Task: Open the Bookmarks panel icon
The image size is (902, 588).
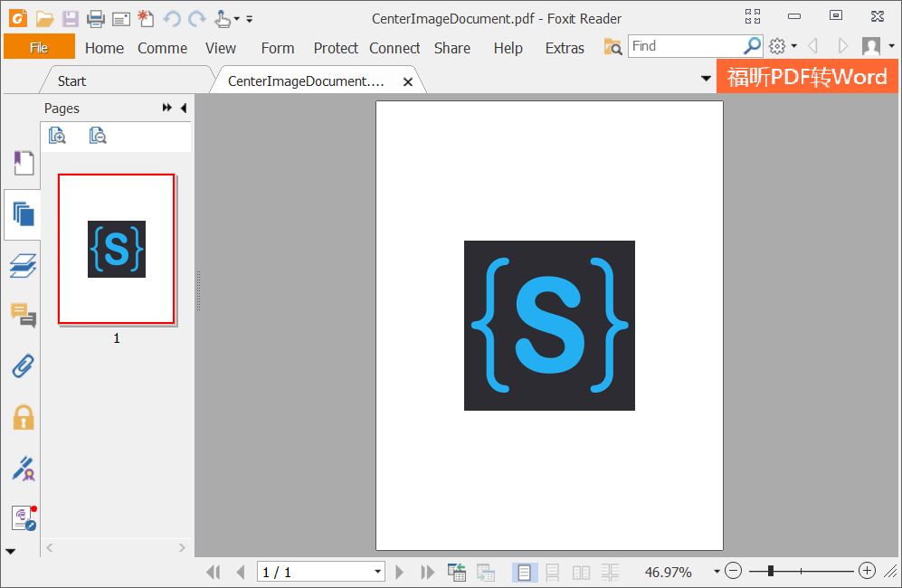Action: coord(23,163)
